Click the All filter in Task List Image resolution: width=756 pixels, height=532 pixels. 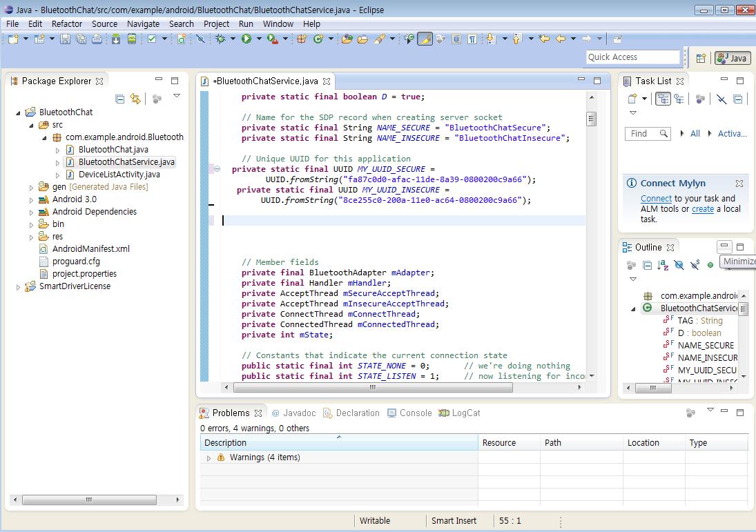click(695, 133)
